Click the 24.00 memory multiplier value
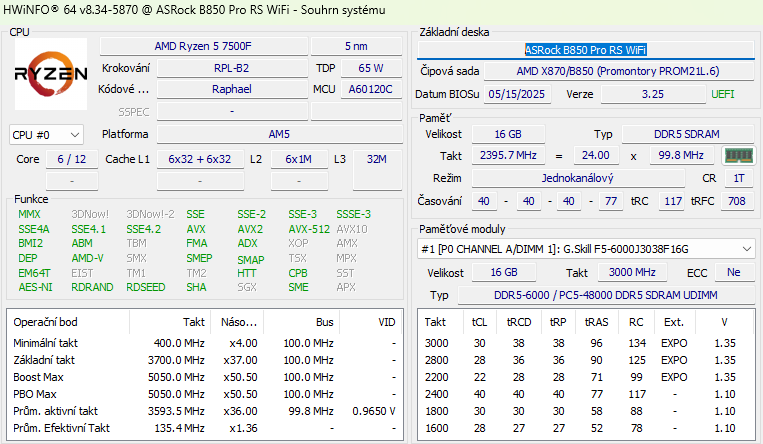Screen dimensions: 763x444 point(596,155)
